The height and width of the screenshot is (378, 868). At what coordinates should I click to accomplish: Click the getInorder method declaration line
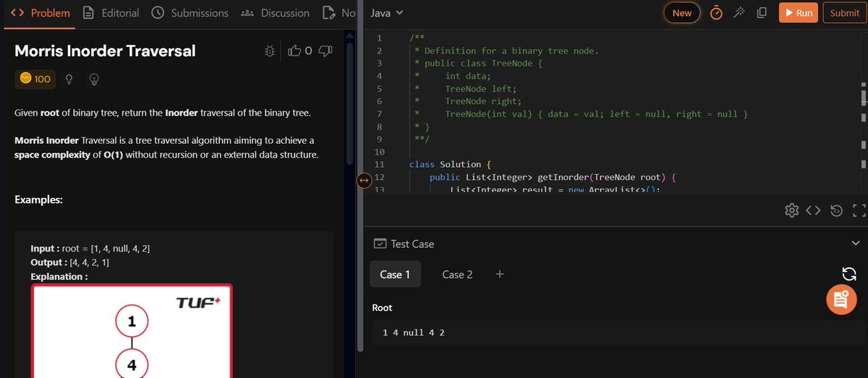(x=552, y=177)
